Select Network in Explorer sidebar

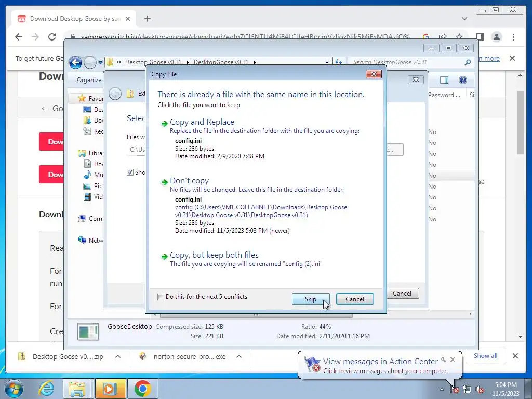[90, 240]
